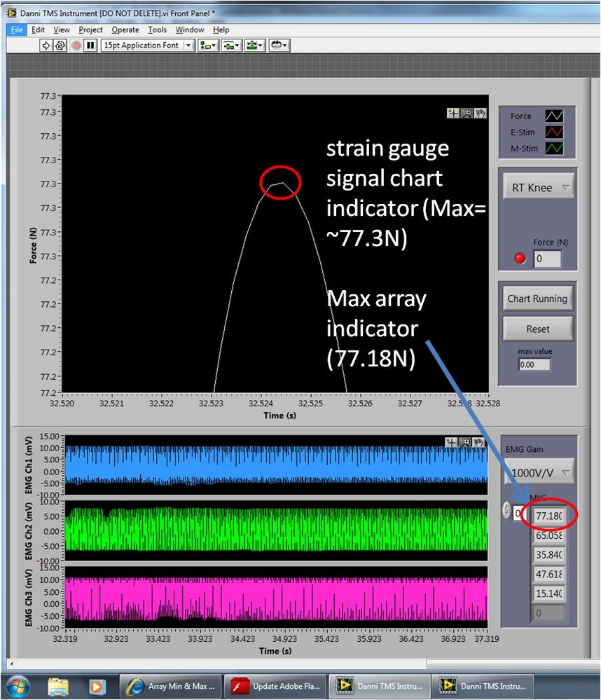The height and width of the screenshot is (700, 601).
Task: Open the Tools menu
Action: (x=157, y=30)
